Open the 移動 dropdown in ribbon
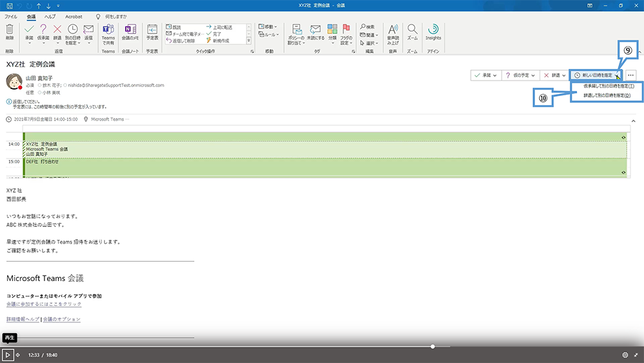 [x=268, y=26]
